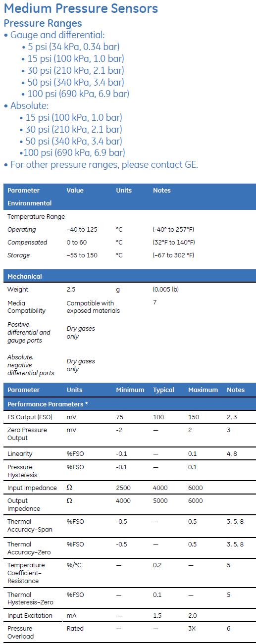
Task: Click the note '(32°F to 140°F)'
Action: tap(174, 242)
